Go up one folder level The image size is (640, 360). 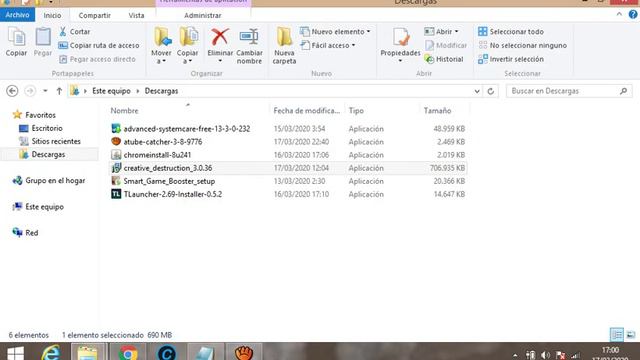(59, 91)
